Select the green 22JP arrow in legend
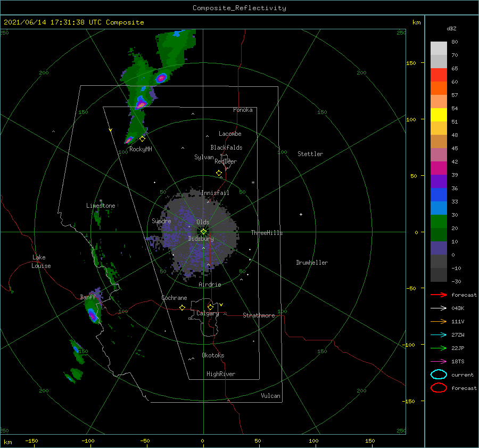Viewport: 479px width, 448px height. (x=439, y=348)
